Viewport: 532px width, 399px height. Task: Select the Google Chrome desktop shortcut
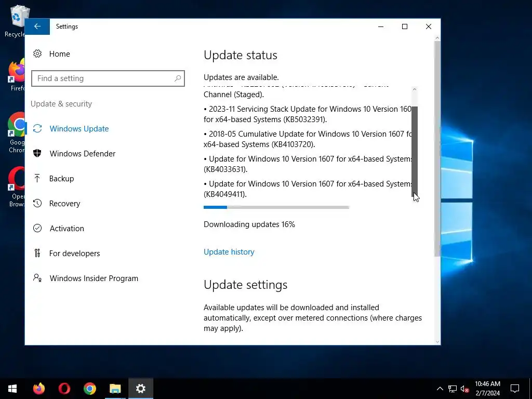point(16,133)
